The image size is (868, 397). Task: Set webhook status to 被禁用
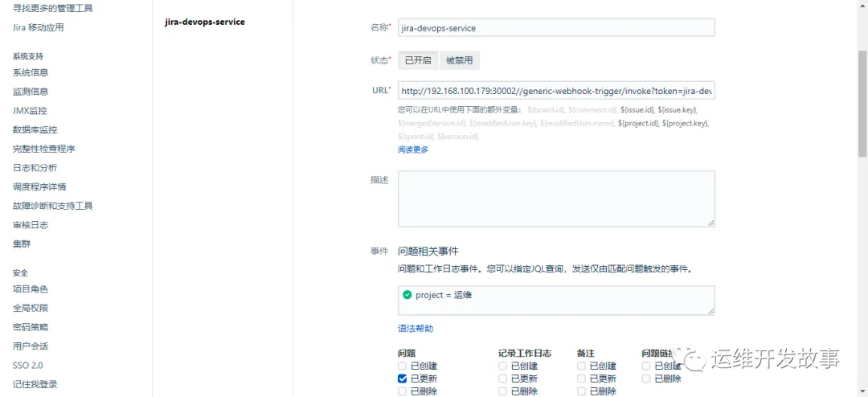click(x=460, y=61)
